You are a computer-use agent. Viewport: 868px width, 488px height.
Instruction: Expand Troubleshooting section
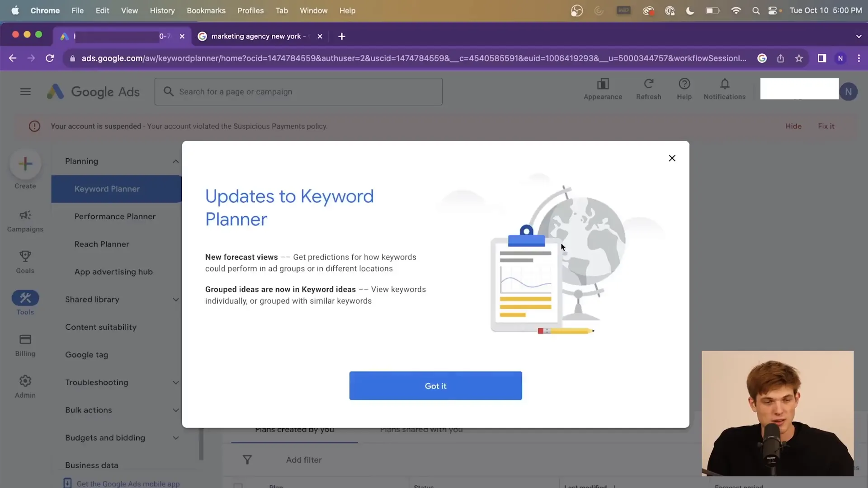tap(175, 382)
